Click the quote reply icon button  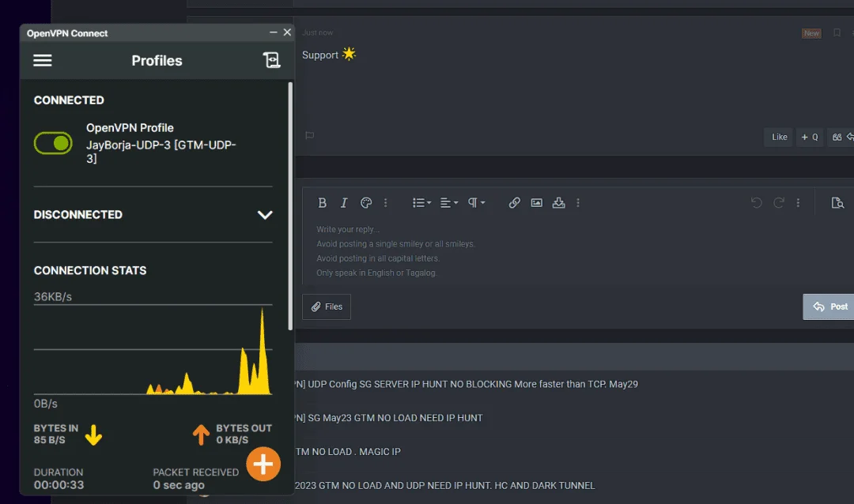pos(841,137)
